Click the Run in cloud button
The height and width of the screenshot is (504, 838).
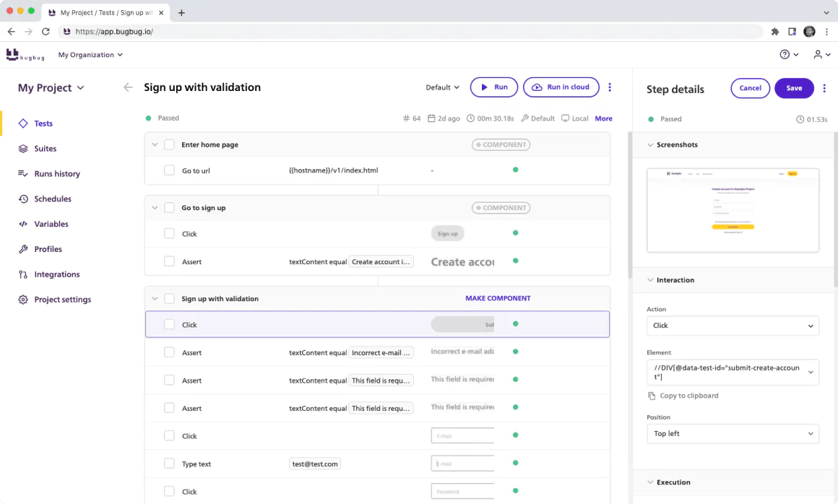click(561, 87)
